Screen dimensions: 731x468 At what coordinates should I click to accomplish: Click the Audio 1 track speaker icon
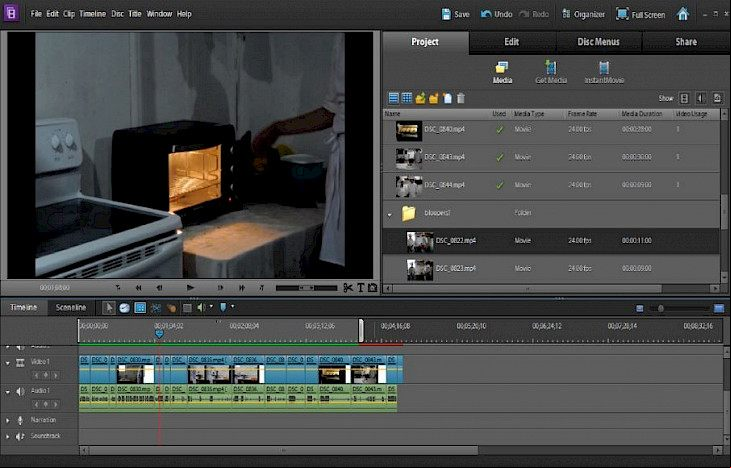(20, 391)
